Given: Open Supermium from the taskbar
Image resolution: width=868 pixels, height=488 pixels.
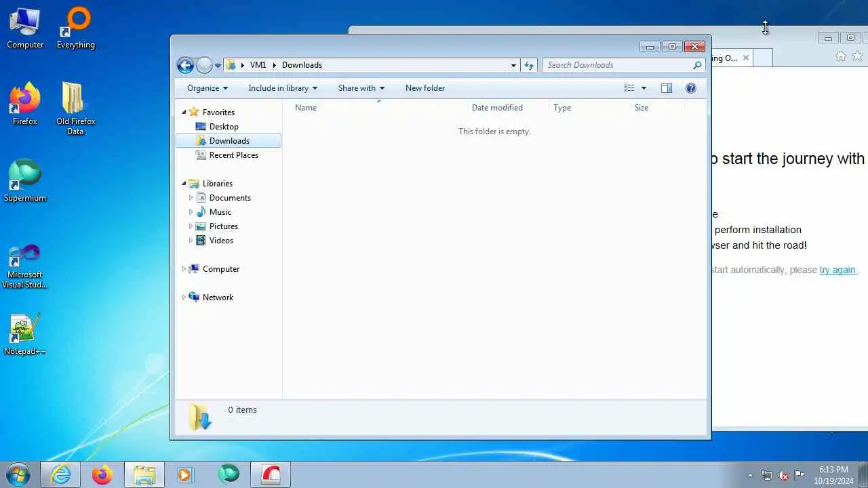Looking at the screenshot, I should click(x=229, y=474).
